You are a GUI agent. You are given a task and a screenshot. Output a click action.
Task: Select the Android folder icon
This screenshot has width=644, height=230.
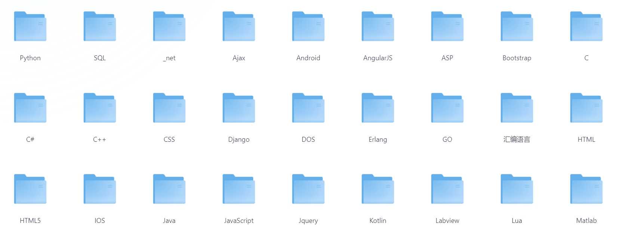[308, 26]
